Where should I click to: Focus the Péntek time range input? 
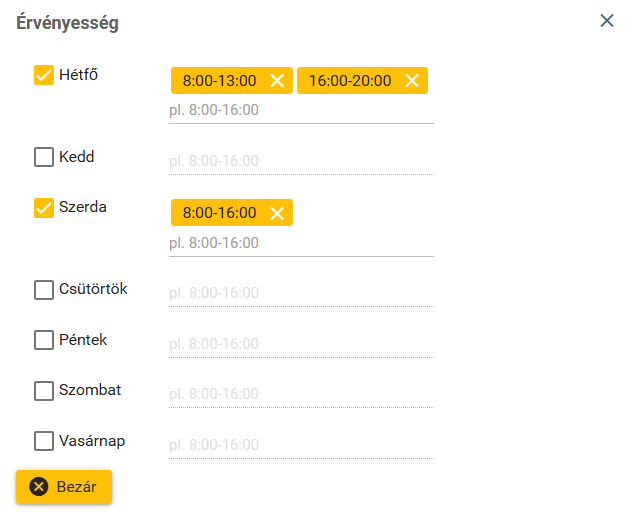pyautogui.click(x=300, y=344)
